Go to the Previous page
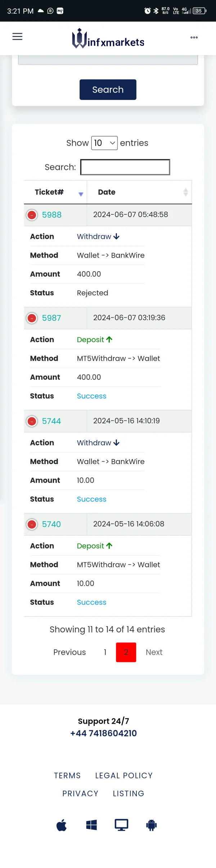216x868 pixels. click(69, 652)
